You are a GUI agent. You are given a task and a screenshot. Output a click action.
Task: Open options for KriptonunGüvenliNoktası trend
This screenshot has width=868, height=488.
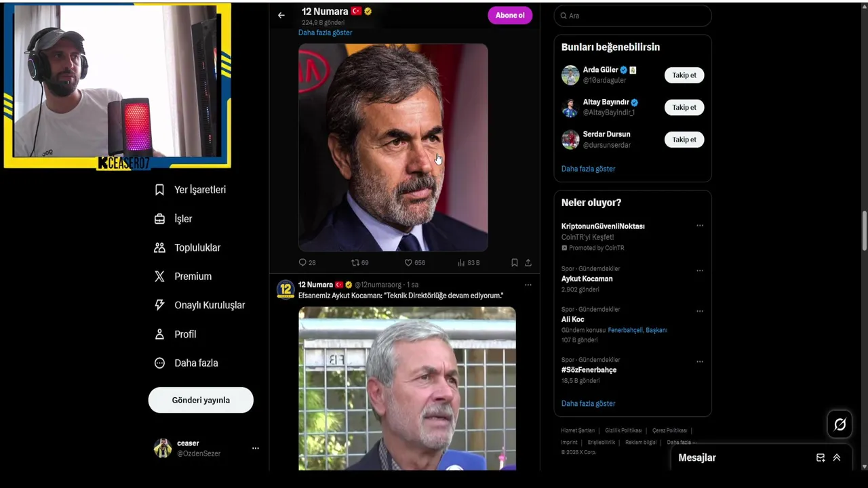(x=700, y=226)
